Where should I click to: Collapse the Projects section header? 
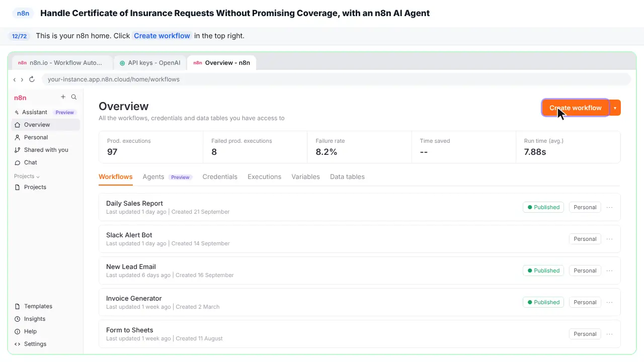(27, 176)
